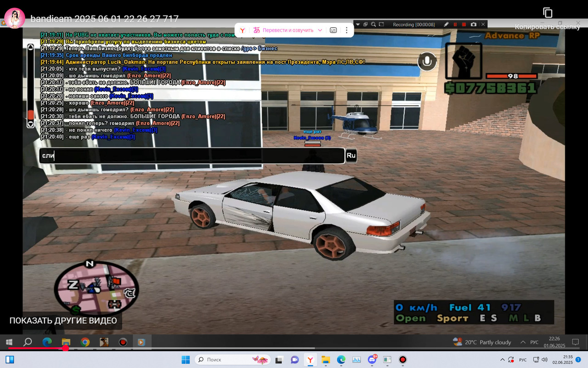588x368 pixels.
Task: Click the Advance RP server logo text
Action: click(x=512, y=36)
